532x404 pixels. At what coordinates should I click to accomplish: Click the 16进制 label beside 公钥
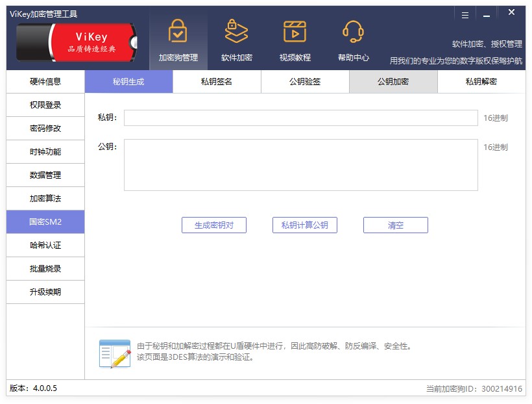point(496,147)
